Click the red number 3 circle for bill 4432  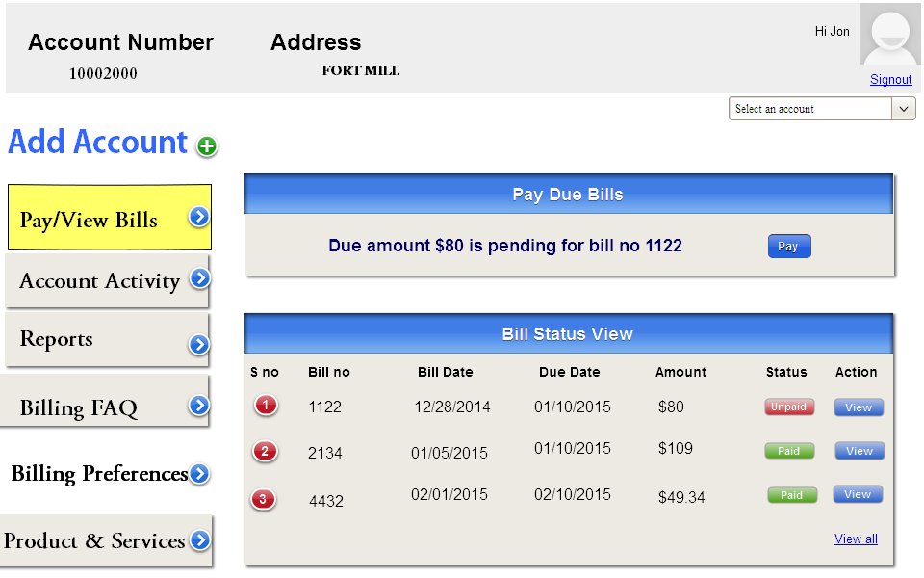[x=263, y=499]
